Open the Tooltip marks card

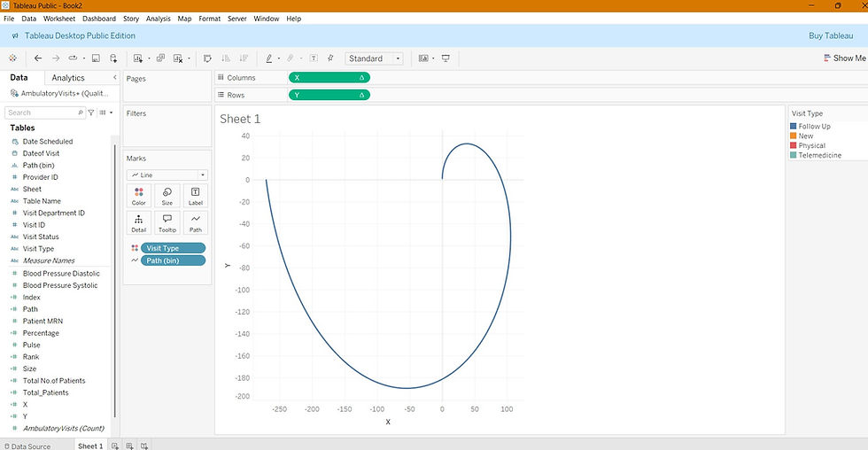click(167, 222)
